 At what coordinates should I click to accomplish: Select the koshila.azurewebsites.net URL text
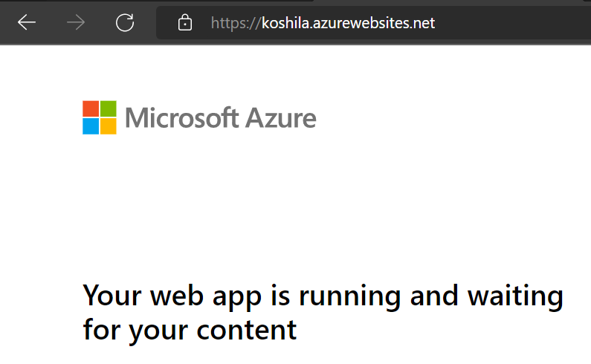pos(348,23)
